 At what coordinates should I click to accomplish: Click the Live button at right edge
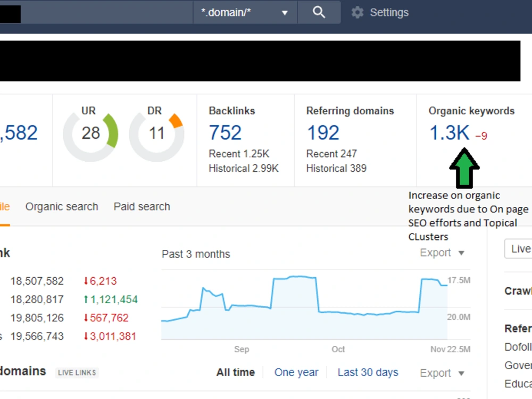(x=519, y=248)
